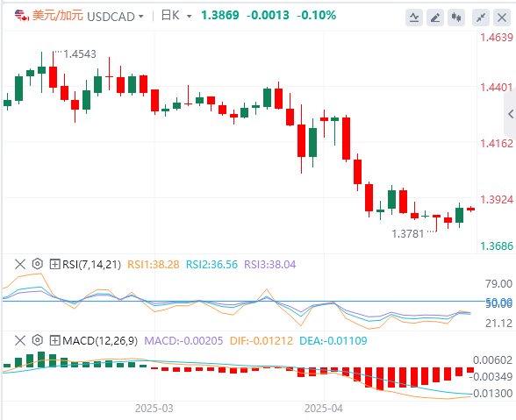
Task: Open the RSI indicator settings hexagon
Action: click(x=38, y=264)
